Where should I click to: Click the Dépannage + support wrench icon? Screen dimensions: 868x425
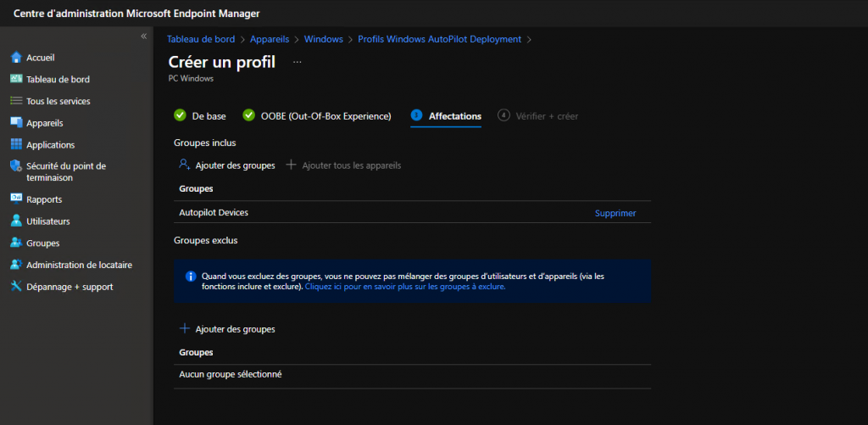[16, 287]
